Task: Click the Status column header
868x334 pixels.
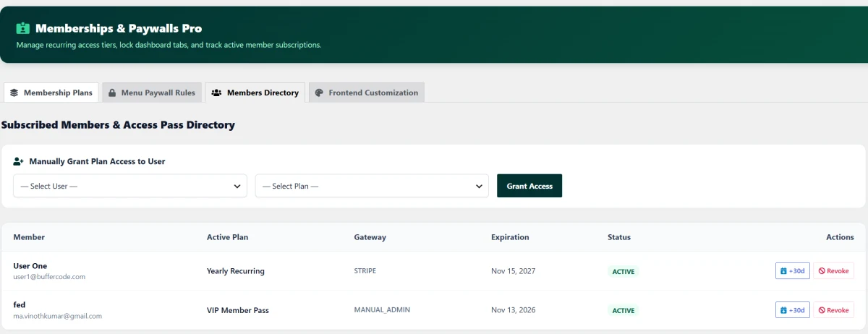Action: (x=619, y=237)
